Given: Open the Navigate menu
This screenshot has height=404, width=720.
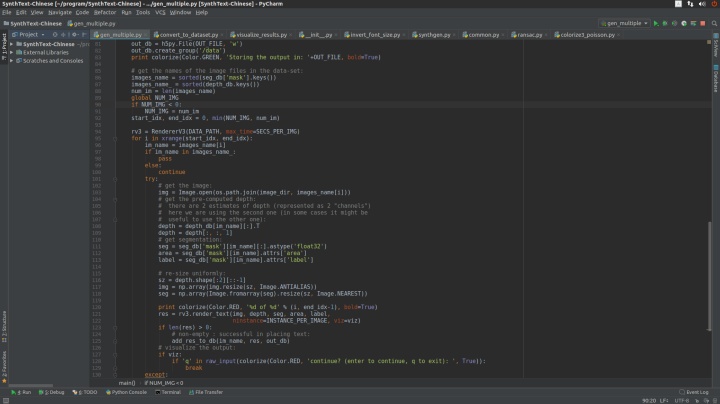Looking at the screenshot, I should pyautogui.click(x=60, y=12).
